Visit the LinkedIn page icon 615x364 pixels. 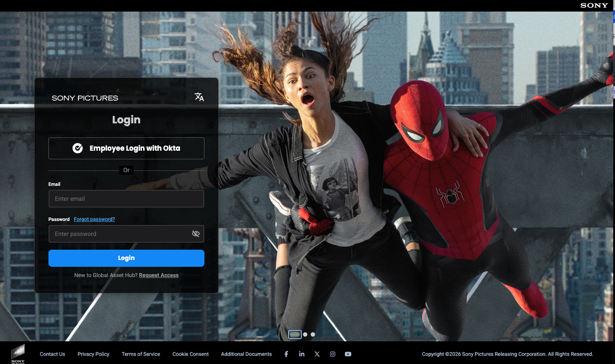(302, 354)
